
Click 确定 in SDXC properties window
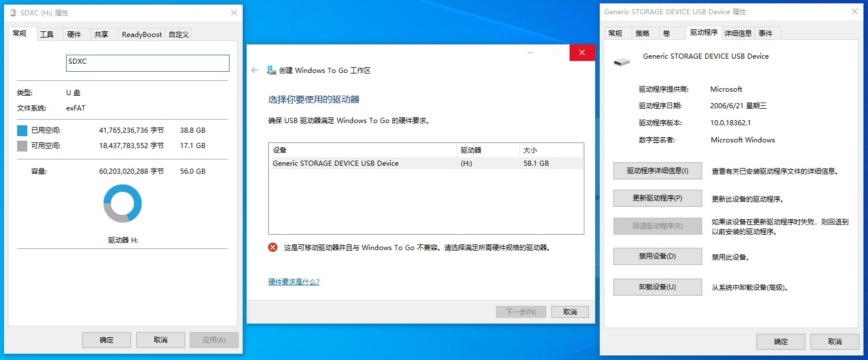107,340
